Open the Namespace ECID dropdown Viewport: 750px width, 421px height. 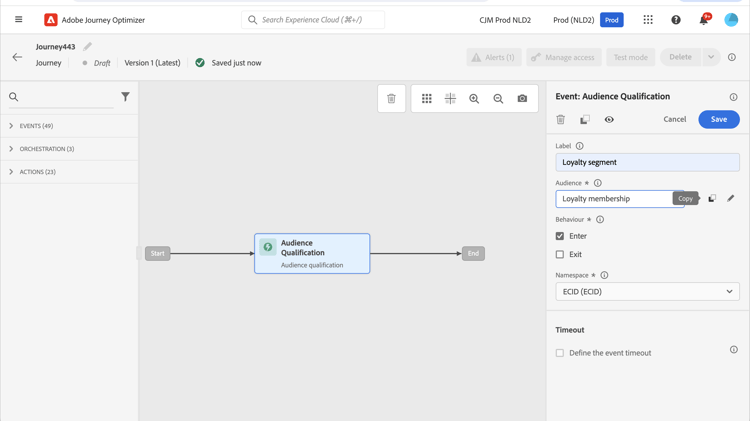tap(647, 292)
